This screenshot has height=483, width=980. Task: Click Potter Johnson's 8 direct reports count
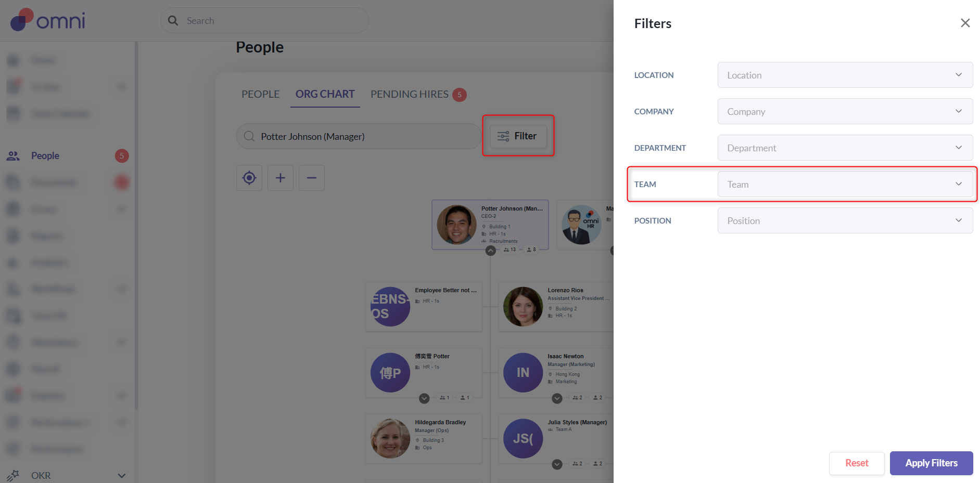(x=531, y=250)
